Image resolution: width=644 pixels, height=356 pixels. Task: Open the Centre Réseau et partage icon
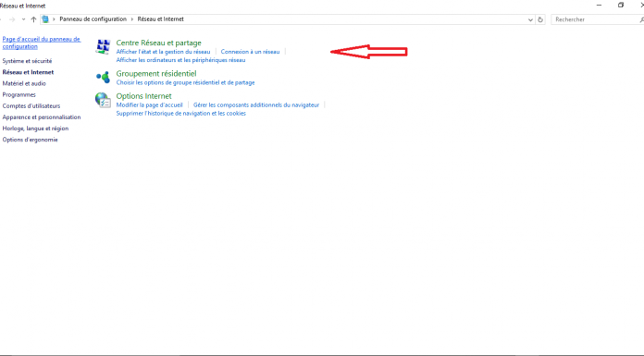pos(103,47)
